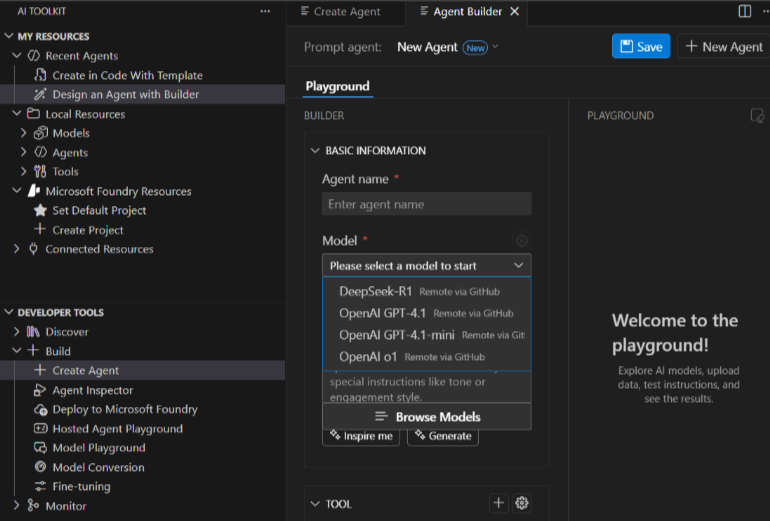The width and height of the screenshot is (770, 521).
Task: Open tool settings gear icon
Action: [521, 503]
